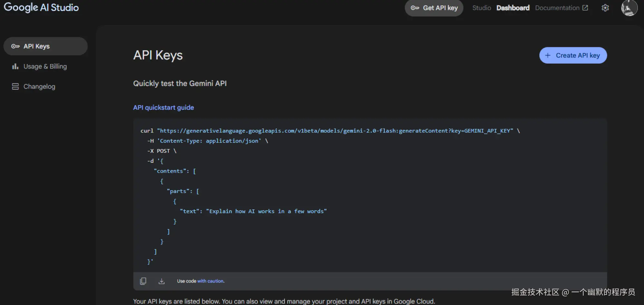Open settings via the gear icon
Image resolution: width=644 pixels, height=305 pixels.
click(x=605, y=8)
